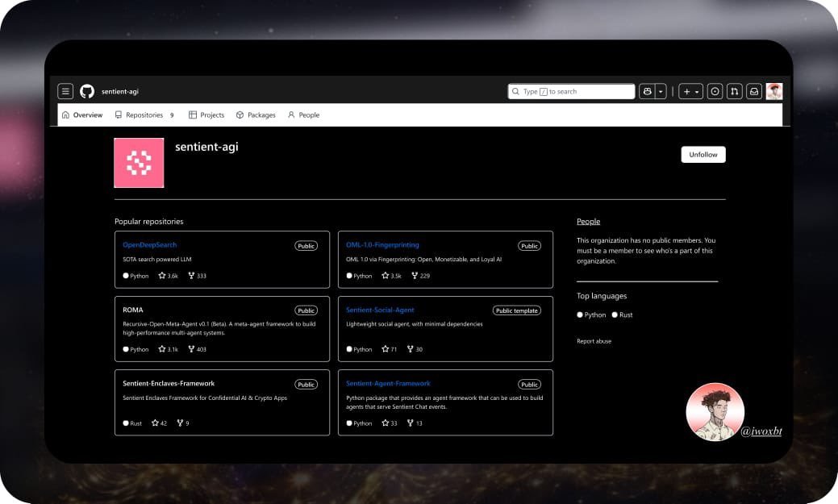Click the Python language label on ROMA card
Image resolution: width=838 pixels, height=504 pixels.
135,349
